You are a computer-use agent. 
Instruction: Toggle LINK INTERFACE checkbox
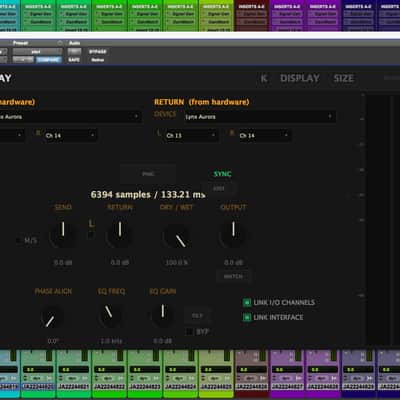click(x=247, y=317)
